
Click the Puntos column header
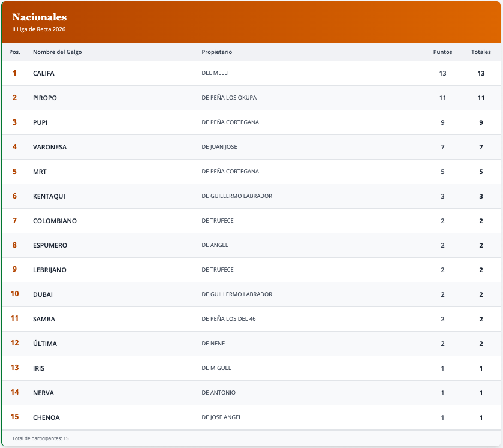(x=442, y=52)
